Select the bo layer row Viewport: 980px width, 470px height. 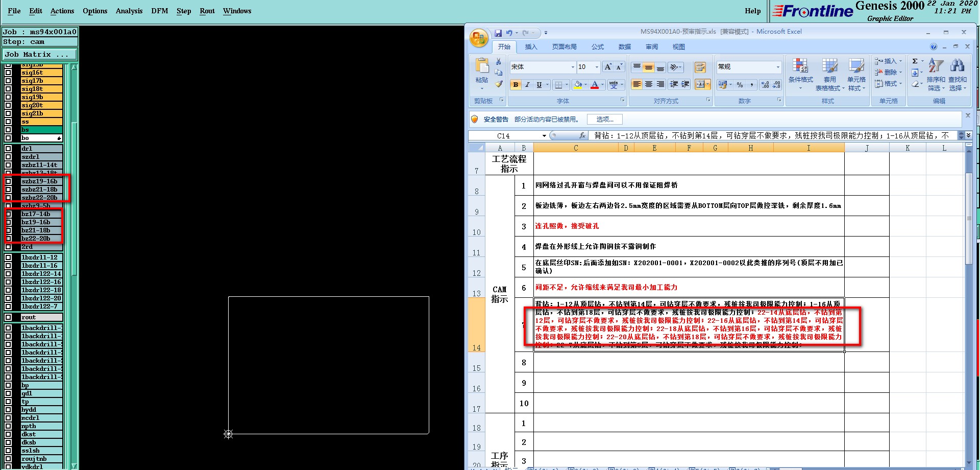tap(41, 138)
